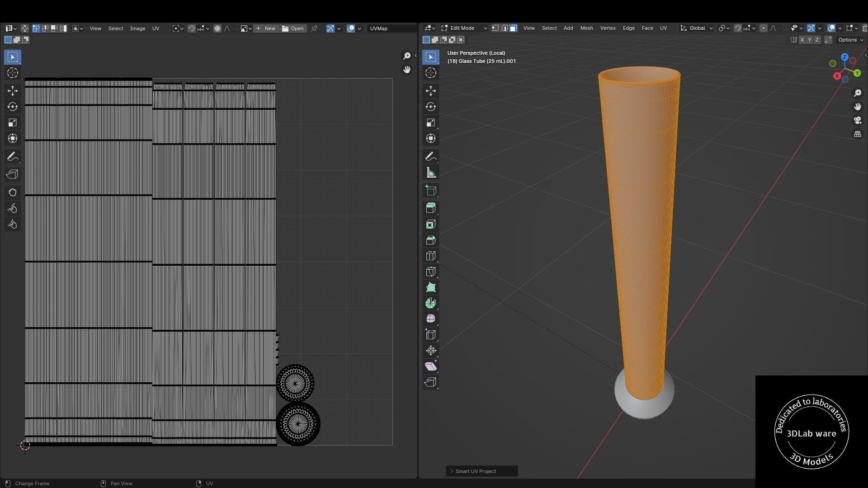Pick the Rip Region tool in 3D viewport
This screenshot has width=868, height=488.
pos(430,382)
